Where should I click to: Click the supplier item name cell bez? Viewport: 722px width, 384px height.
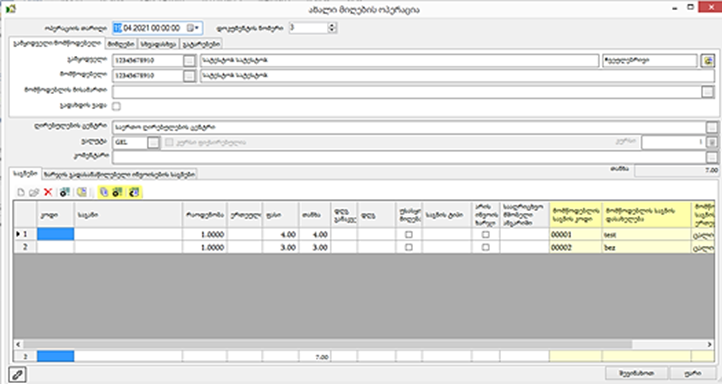click(646, 247)
